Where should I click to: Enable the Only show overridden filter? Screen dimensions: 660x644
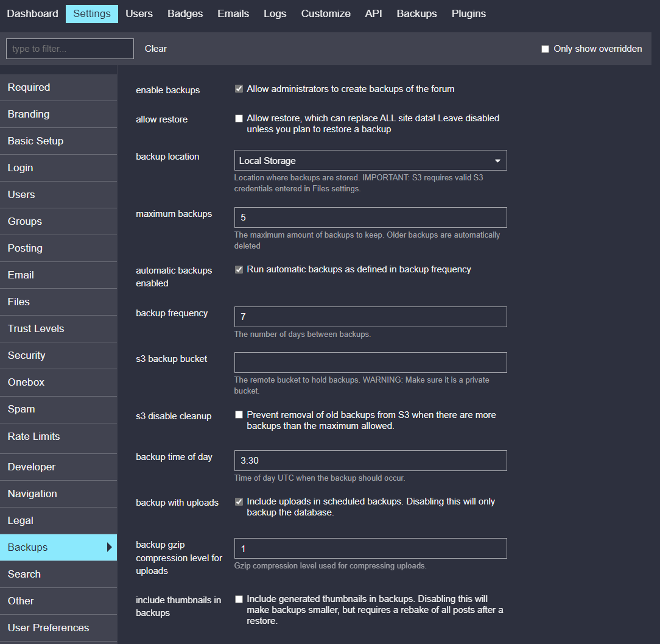(x=545, y=49)
